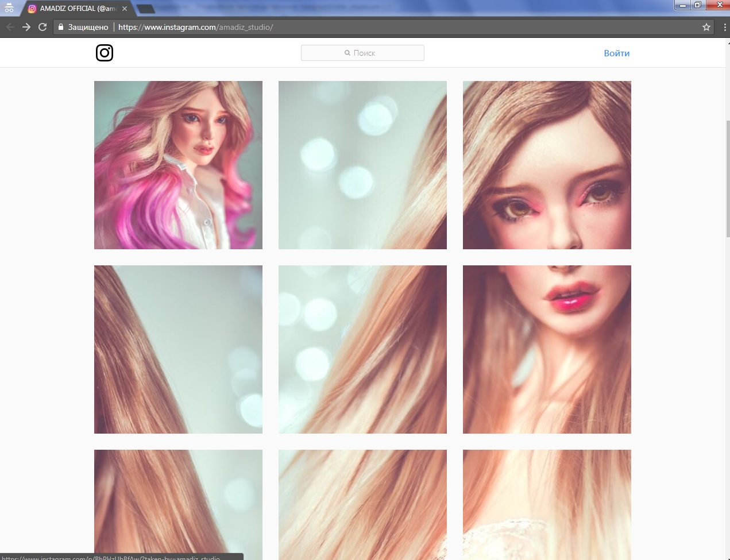Viewport: 730px width, 560px height.
Task: Bookmark this page with the star icon
Action: tap(706, 27)
